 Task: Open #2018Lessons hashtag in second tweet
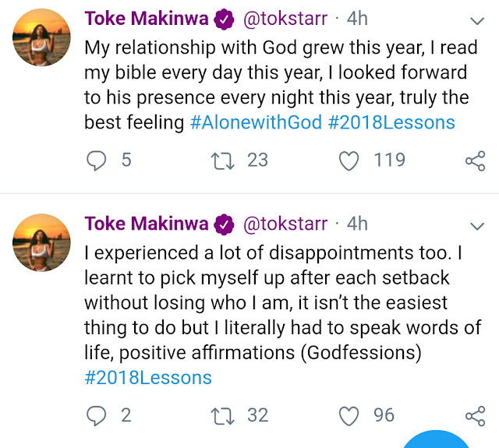click(x=148, y=378)
